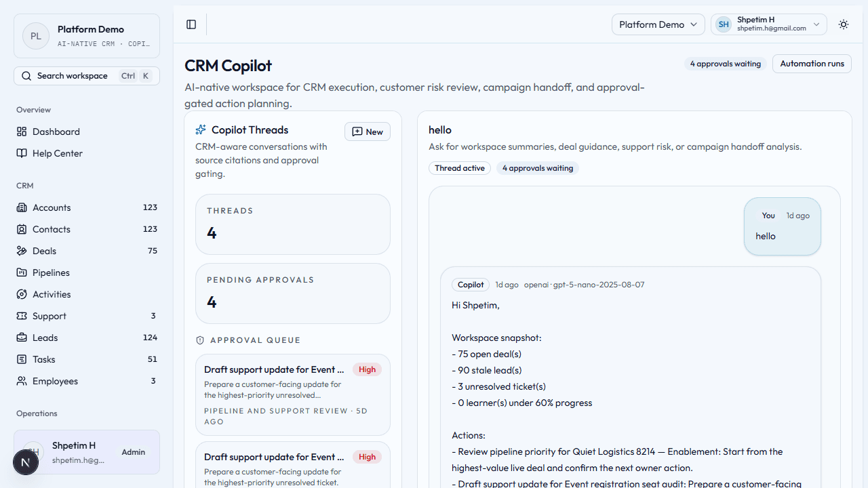Open the Tasks section in the sidebar
Screen dimensions: 868x488
(x=22, y=359)
